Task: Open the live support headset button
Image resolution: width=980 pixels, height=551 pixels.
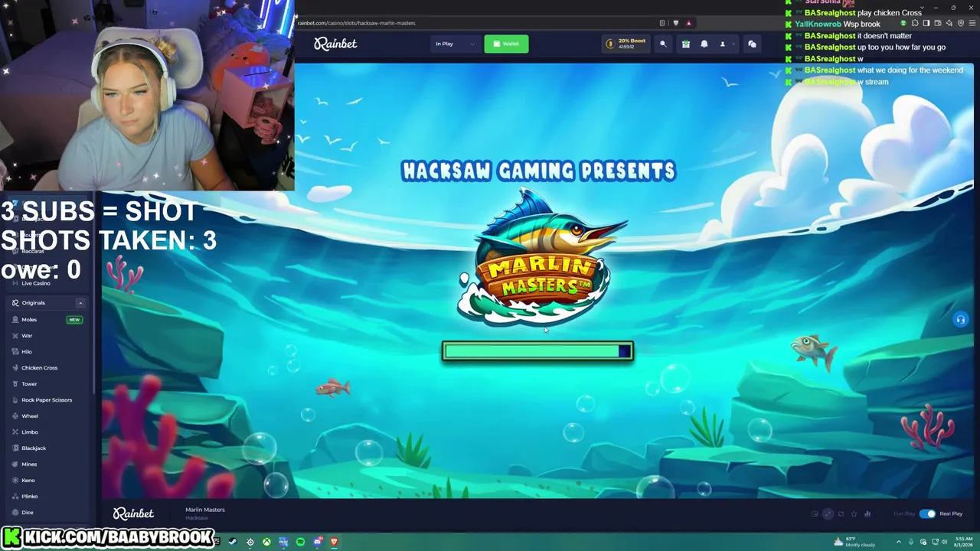Action: (x=960, y=319)
